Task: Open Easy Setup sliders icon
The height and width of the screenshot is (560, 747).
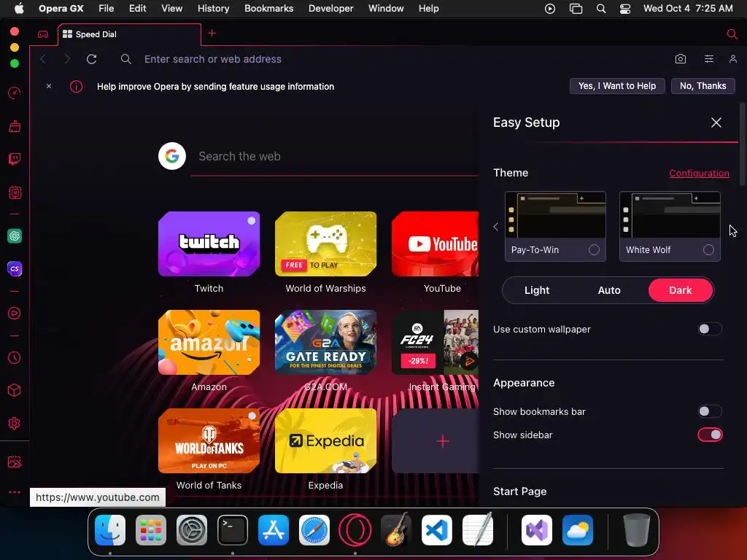Action: click(x=709, y=58)
